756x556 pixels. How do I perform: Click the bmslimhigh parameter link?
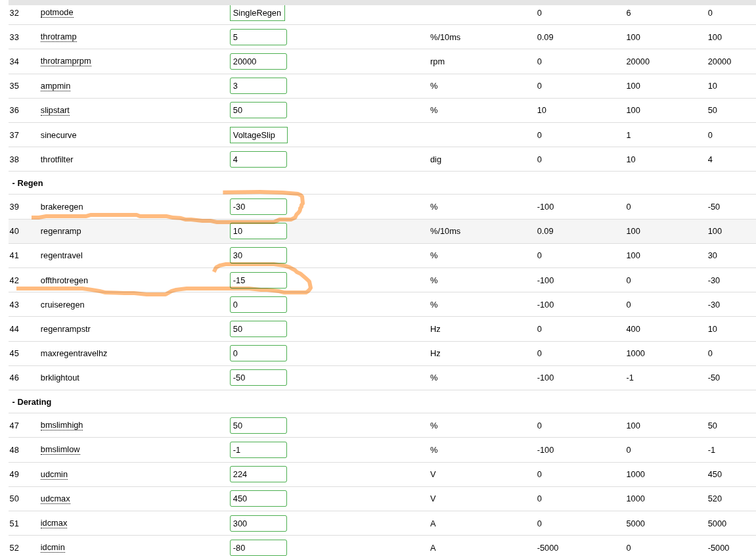(62, 425)
